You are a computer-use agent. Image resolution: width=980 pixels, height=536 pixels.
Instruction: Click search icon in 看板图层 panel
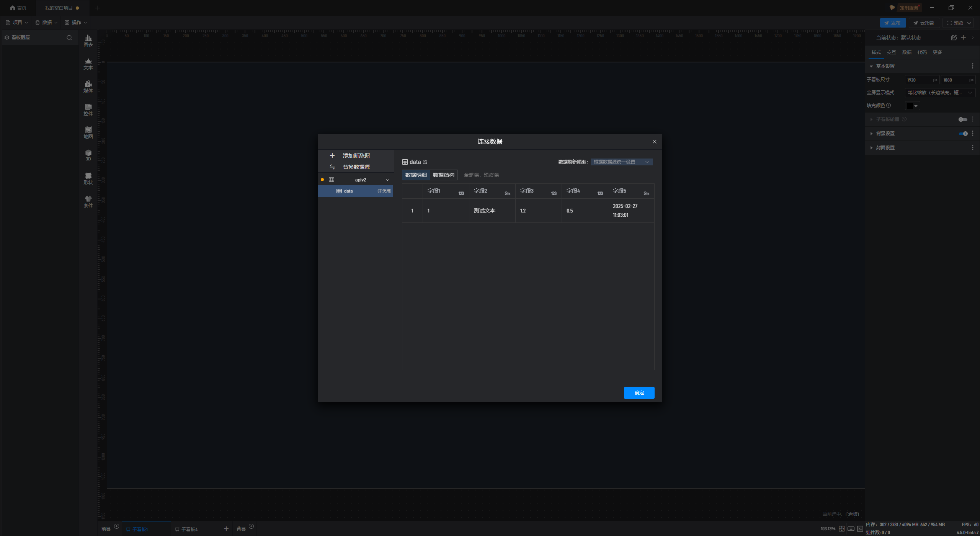(x=69, y=38)
